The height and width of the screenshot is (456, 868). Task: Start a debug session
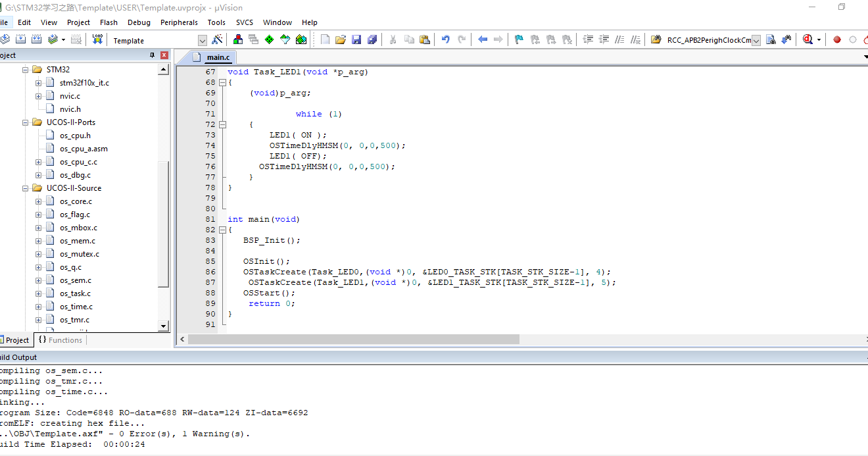click(808, 39)
